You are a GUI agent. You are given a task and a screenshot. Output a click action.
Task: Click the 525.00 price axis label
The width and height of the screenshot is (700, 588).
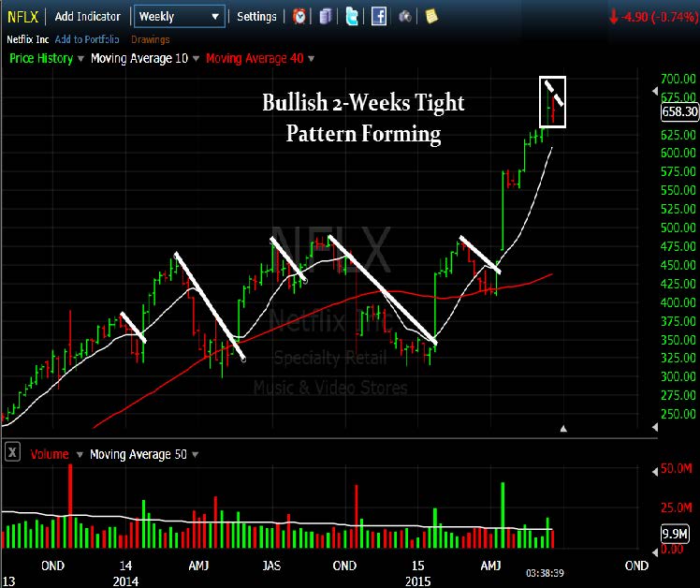coord(678,209)
